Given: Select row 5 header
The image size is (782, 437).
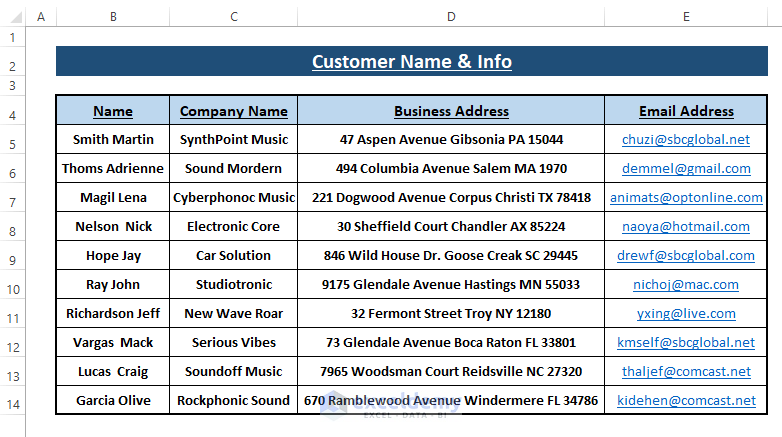Looking at the screenshot, I should (x=12, y=145).
